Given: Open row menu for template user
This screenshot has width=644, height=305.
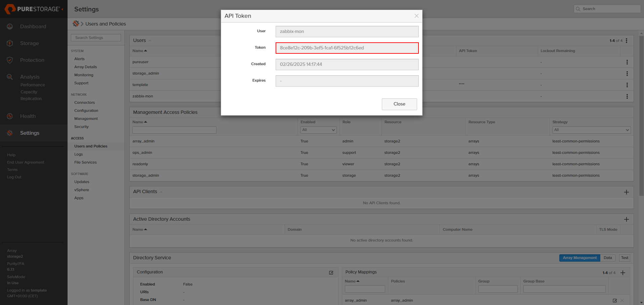Looking at the screenshot, I should pyautogui.click(x=627, y=85).
